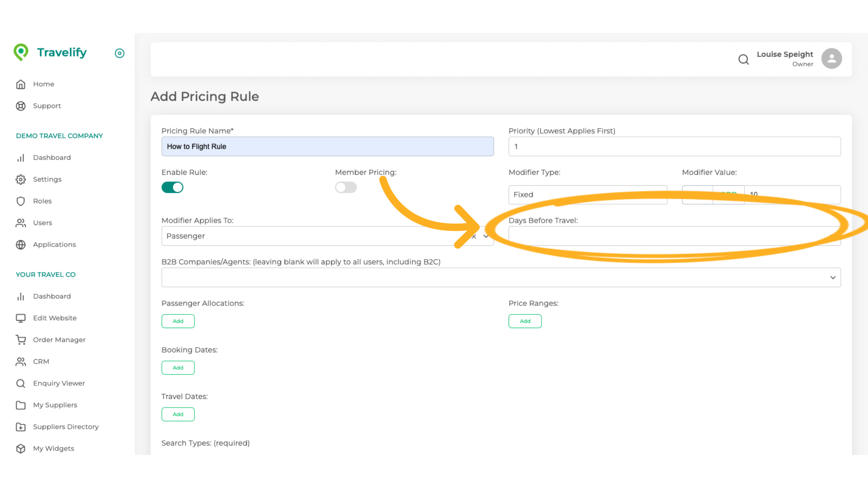Click the sidebar collapse target icon
The image size is (868, 488).
click(119, 53)
